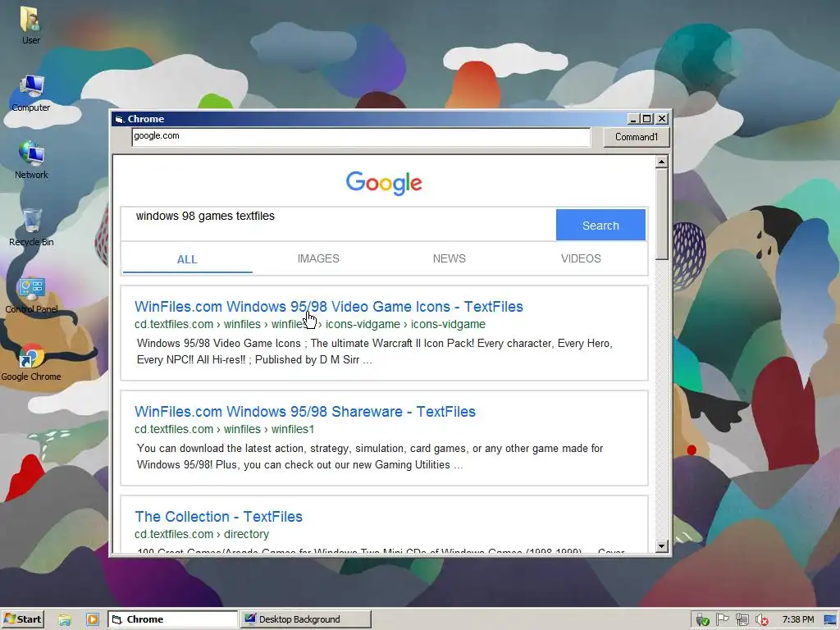Click the Start button
840x630 pixels.
22,619
